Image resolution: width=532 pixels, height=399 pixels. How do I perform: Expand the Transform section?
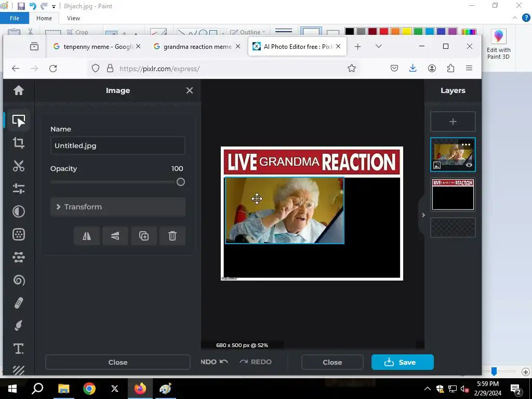118,207
